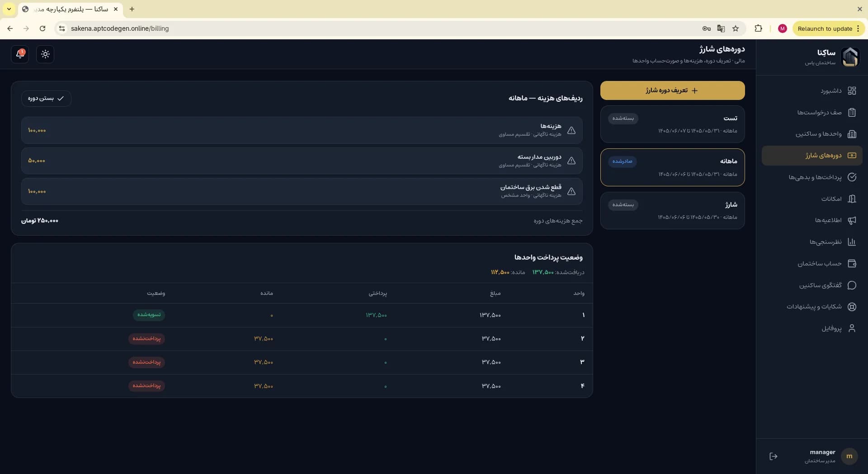Image resolution: width=868 pixels, height=474 pixels.
Task: Click the ۲۵۰,۰۰۰ تومان total amount
Action: tap(40, 221)
